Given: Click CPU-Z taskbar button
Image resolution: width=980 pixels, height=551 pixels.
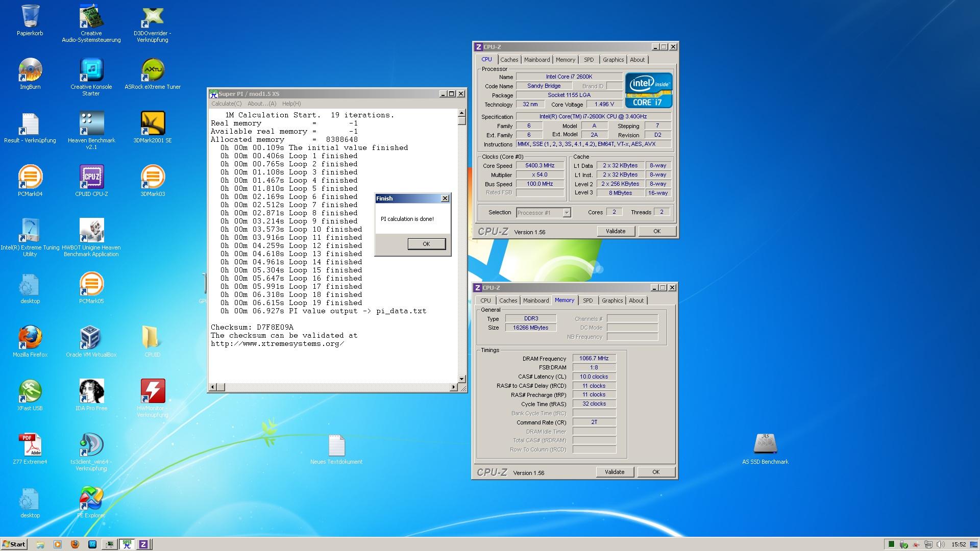Looking at the screenshot, I should [x=143, y=544].
